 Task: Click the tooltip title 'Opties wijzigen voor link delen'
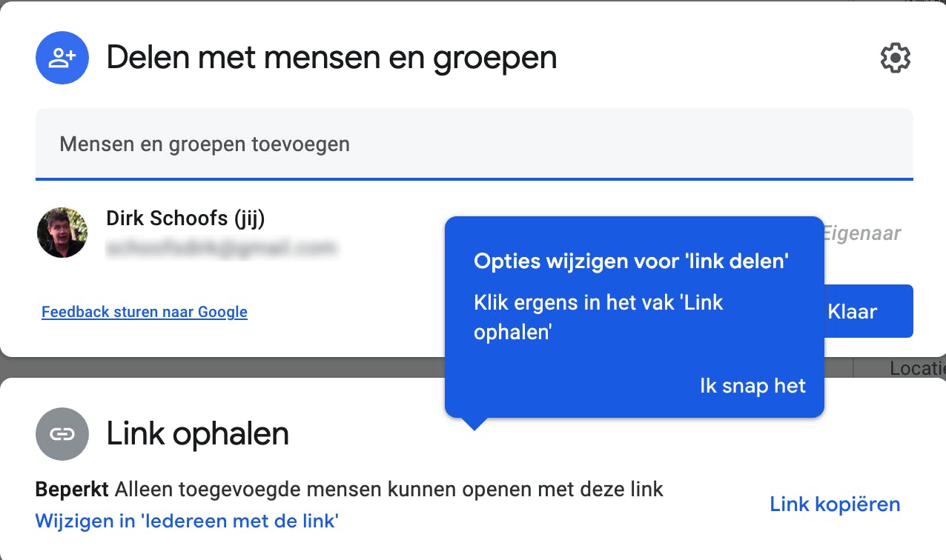[x=631, y=261]
